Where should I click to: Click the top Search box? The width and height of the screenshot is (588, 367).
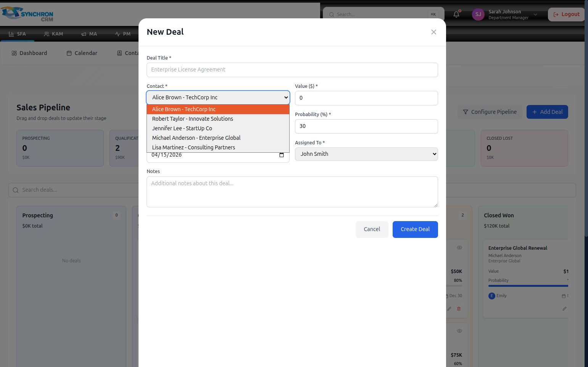pos(383,15)
